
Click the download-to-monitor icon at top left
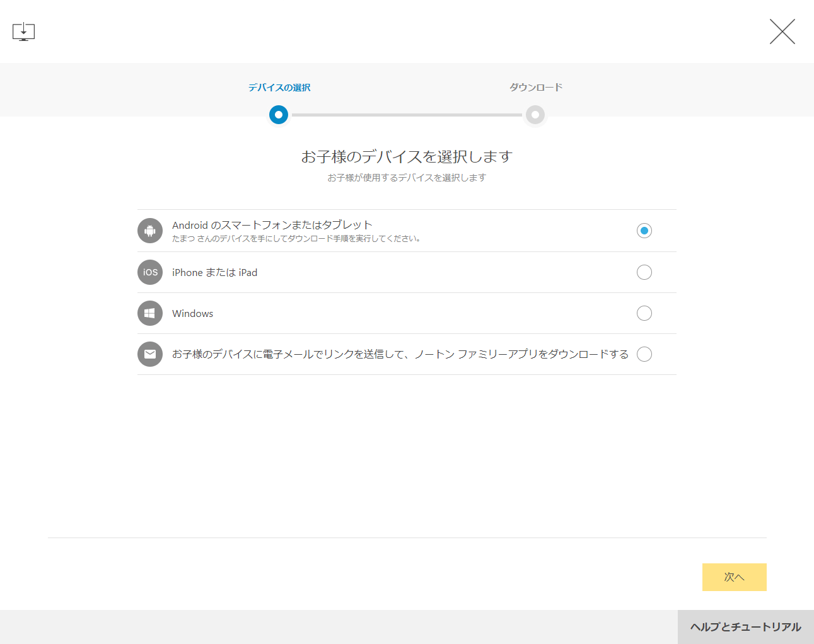coord(23,32)
